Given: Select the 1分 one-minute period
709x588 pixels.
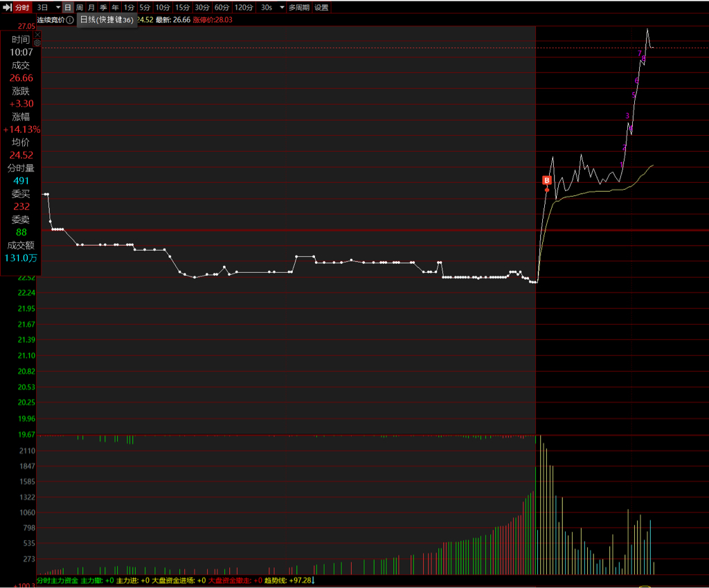Looking at the screenshot, I should 129,7.
